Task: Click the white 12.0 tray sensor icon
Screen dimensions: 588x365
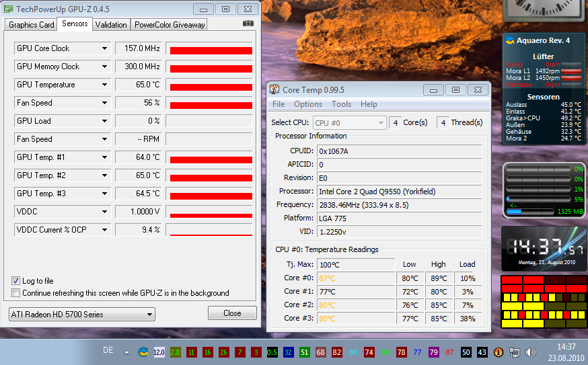Action: coord(159,352)
